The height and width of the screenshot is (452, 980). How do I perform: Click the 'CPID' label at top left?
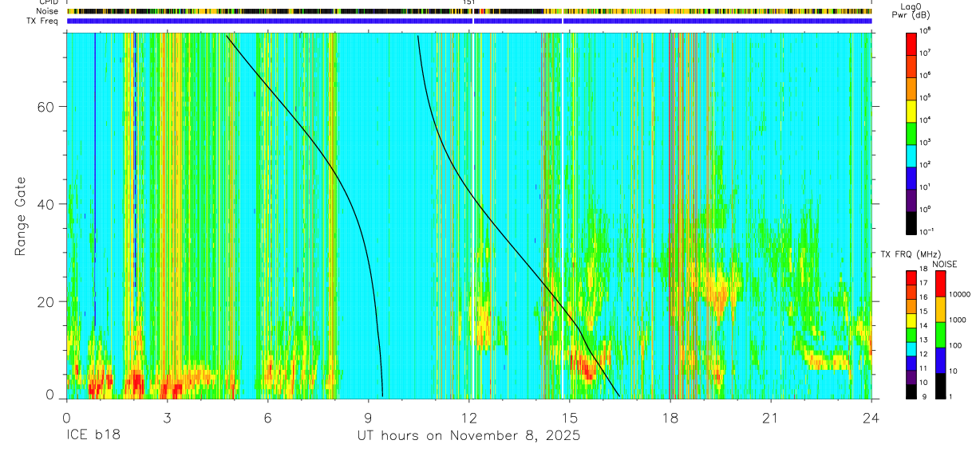[49, 3]
